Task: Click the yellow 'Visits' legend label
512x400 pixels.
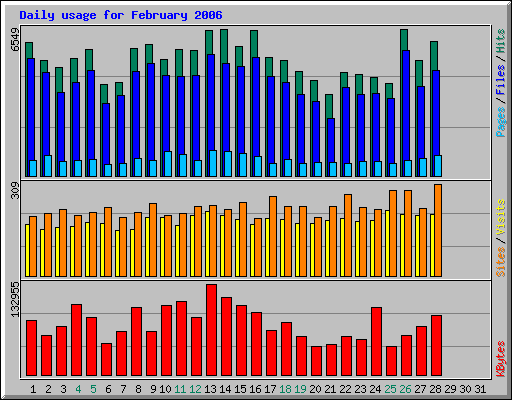Action: [501, 218]
